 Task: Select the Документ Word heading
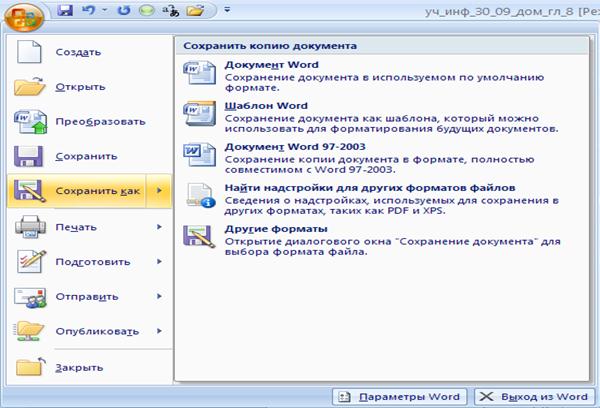(271, 65)
